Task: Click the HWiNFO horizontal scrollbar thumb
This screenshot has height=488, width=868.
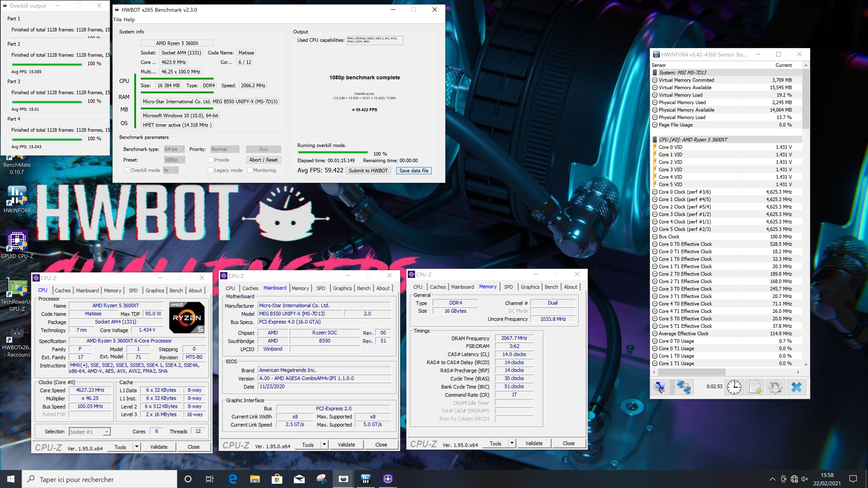Action: pyautogui.click(x=691, y=372)
